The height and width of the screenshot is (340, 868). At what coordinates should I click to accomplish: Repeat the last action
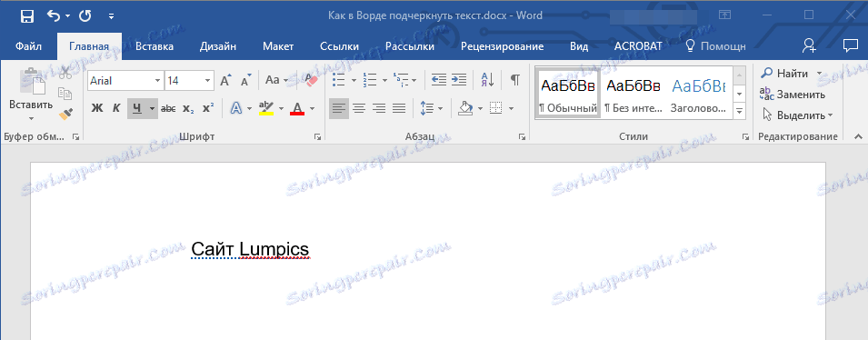85,16
